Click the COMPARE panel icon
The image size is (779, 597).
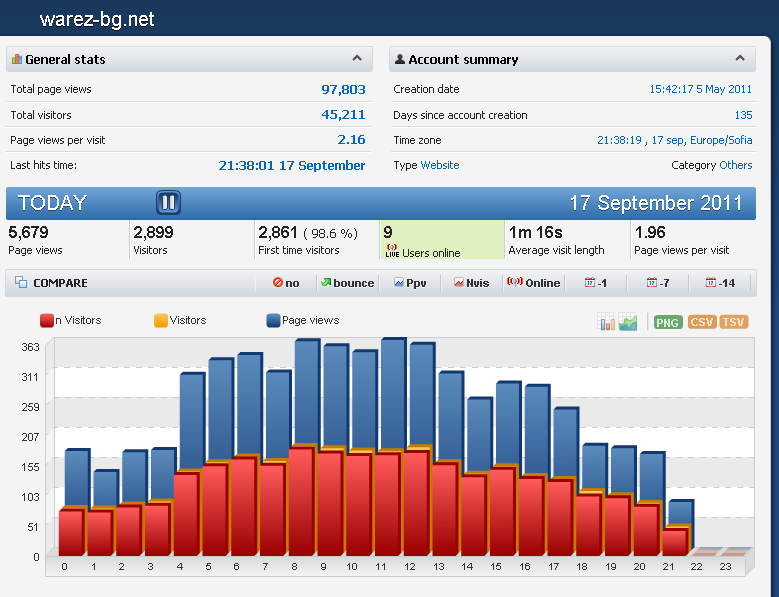21,283
